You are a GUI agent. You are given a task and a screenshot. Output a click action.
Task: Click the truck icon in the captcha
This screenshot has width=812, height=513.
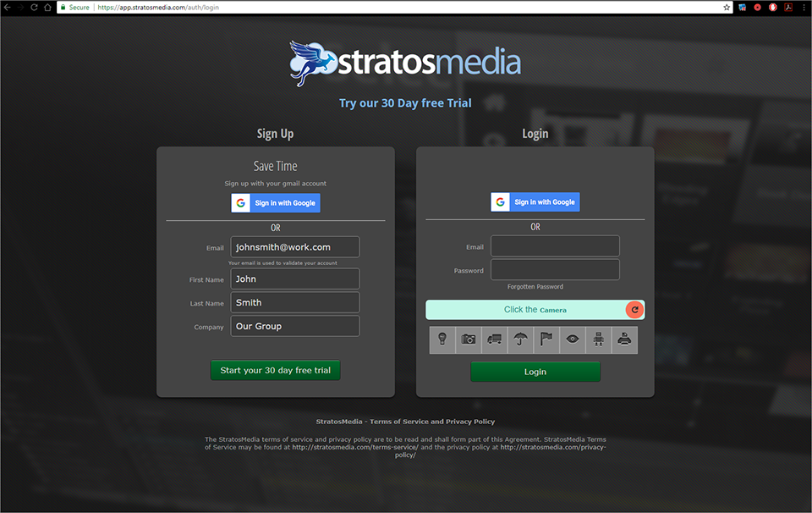coord(495,339)
